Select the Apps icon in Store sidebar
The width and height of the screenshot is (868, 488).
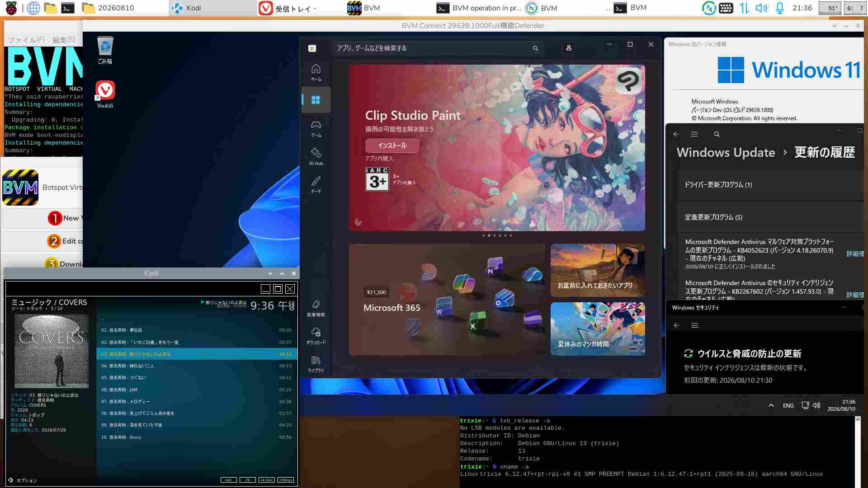(316, 100)
